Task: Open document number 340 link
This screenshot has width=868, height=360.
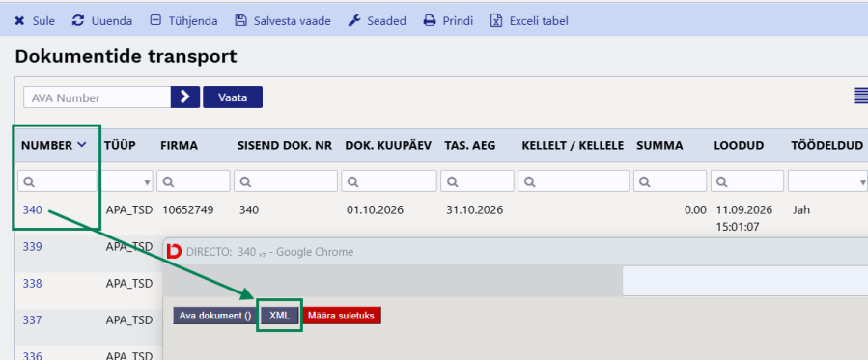Action: click(x=32, y=210)
